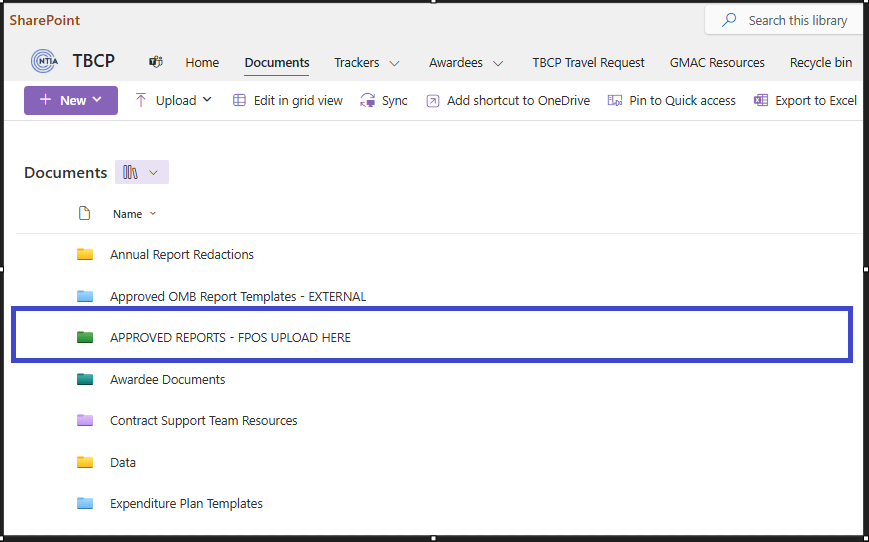
Task: Open the Expenditure Plan Templates folder
Action: pyautogui.click(x=186, y=503)
